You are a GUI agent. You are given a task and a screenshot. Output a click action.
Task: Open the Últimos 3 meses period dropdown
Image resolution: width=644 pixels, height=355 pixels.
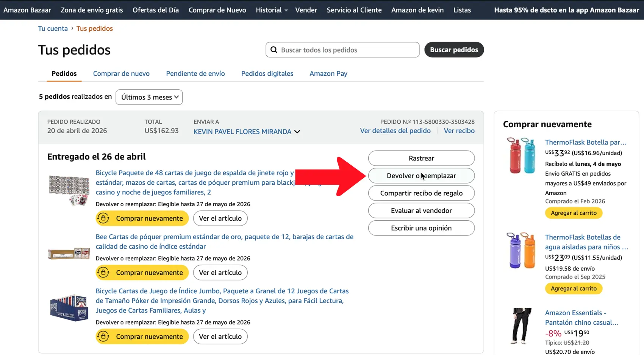pyautogui.click(x=149, y=97)
